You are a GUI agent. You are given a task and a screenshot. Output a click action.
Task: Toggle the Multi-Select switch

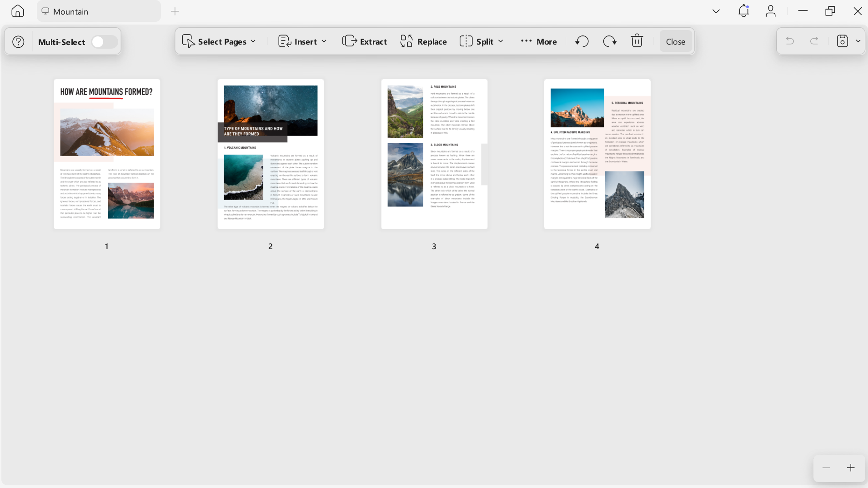[105, 42]
